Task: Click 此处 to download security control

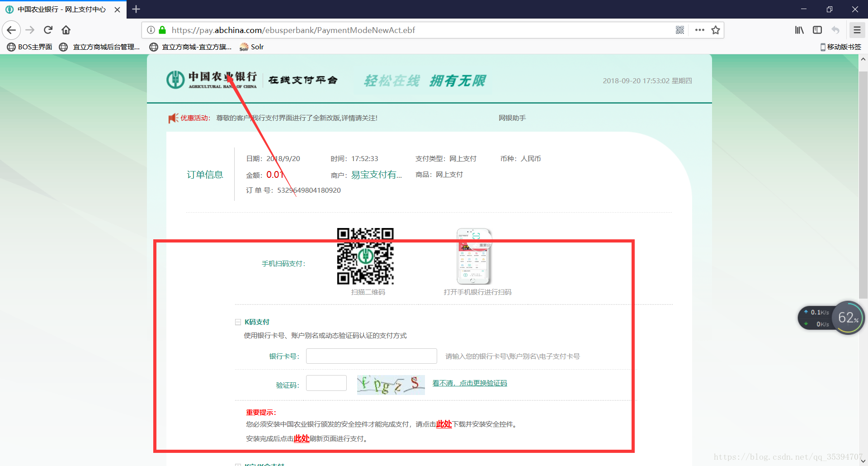Action: pyautogui.click(x=444, y=424)
